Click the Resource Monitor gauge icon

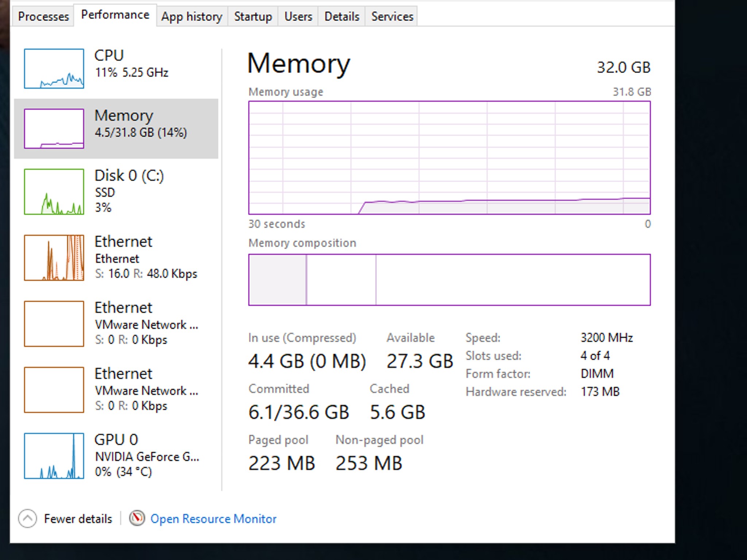coord(137,518)
